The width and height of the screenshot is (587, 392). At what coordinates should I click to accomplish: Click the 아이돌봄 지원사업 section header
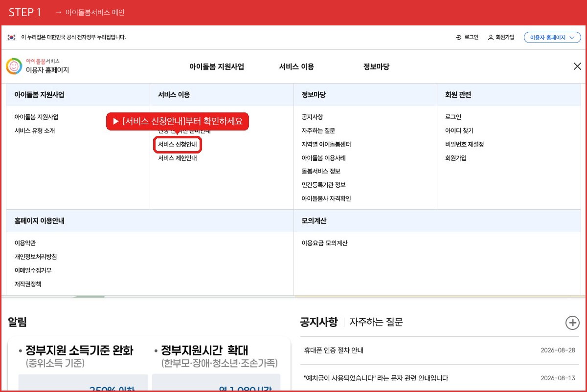pyautogui.click(x=39, y=95)
